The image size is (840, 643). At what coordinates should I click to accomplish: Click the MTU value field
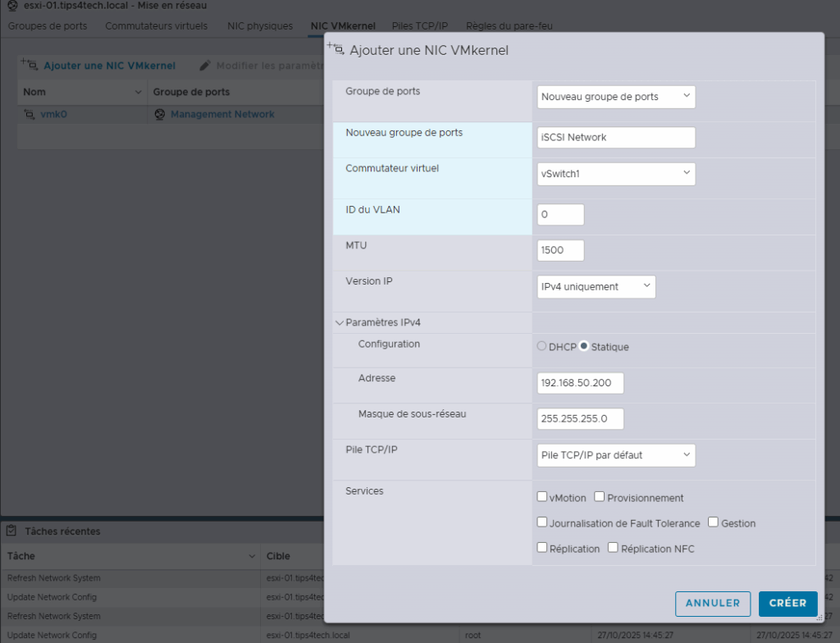coord(560,250)
